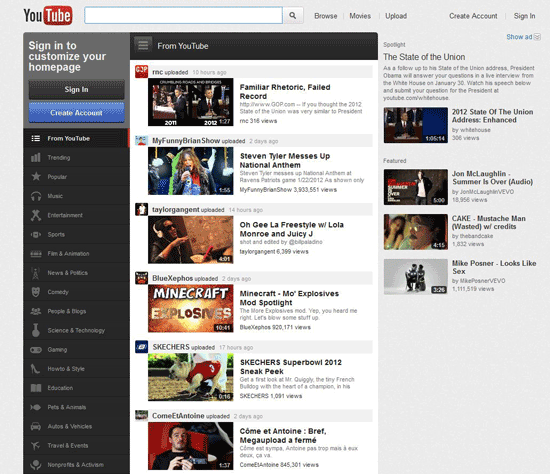This screenshot has width=550, height=474.
Task: Open Minecraft Mo' Explosives Mod Spotlight title
Action: click(289, 298)
